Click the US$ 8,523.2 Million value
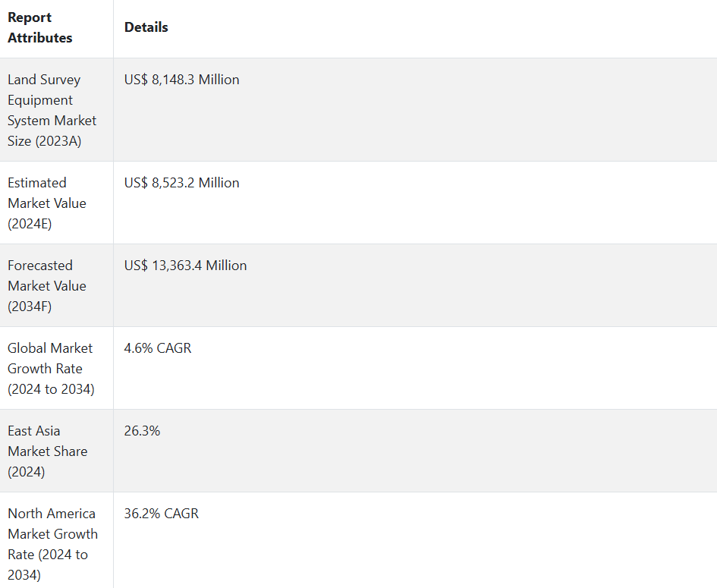The image size is (717, 588). point(182,183)
